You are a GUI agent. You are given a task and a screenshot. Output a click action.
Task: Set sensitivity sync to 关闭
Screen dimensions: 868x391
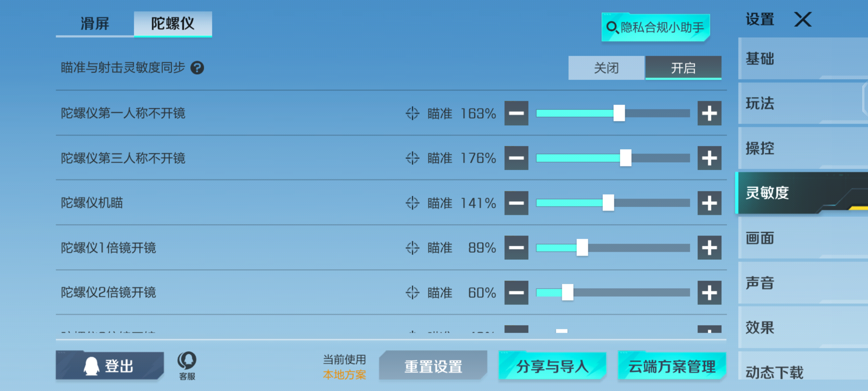click(x=606, y=68)
